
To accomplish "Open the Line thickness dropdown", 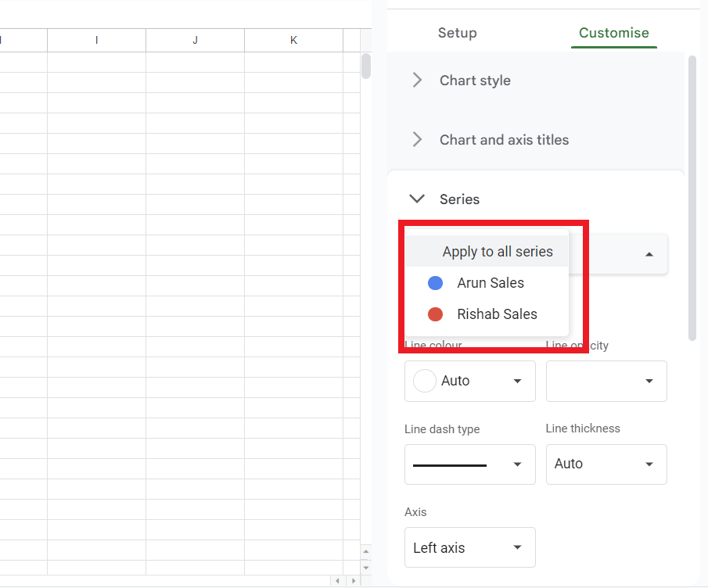I will coord(606,464).
